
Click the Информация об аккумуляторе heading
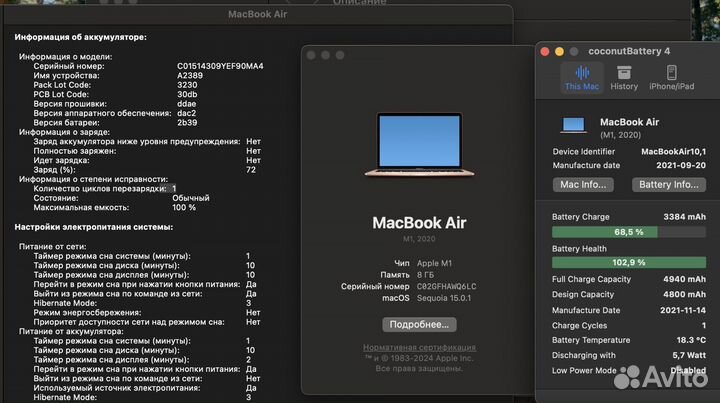80,37
